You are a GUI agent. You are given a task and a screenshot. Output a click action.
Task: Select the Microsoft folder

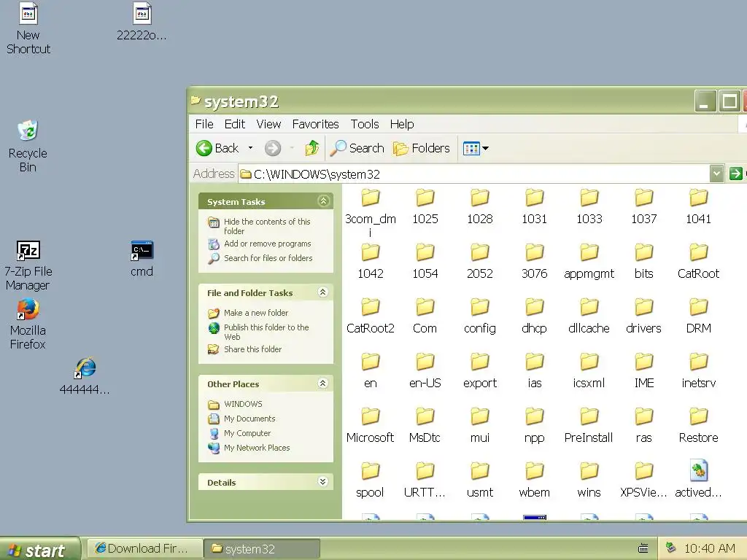coord(370,426)
